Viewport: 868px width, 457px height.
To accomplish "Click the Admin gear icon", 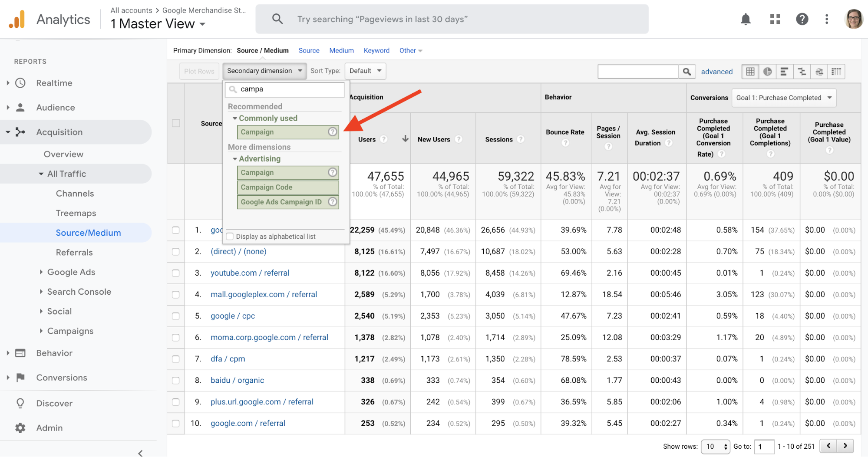I will [20, 428].
